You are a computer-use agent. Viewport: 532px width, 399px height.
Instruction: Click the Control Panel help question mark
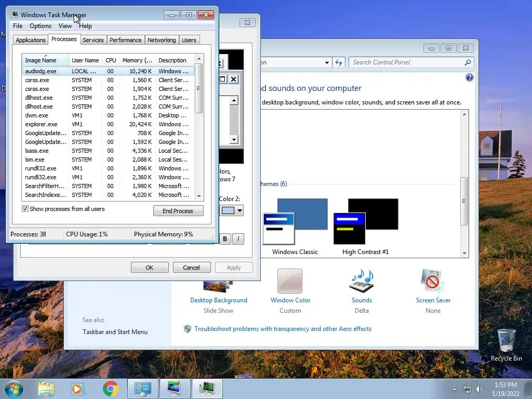469,78
